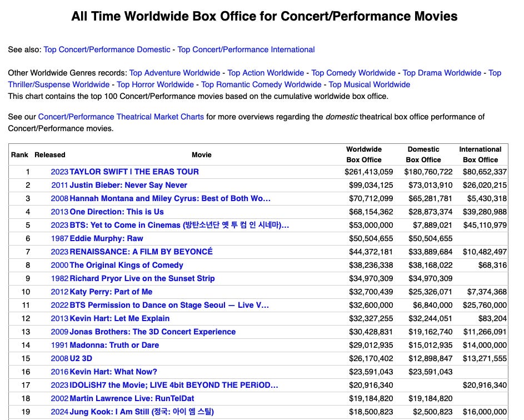Click the 2023 year link for Eras Tour
The width and height of the screenshot is (524, 420).
pos(59,172)
